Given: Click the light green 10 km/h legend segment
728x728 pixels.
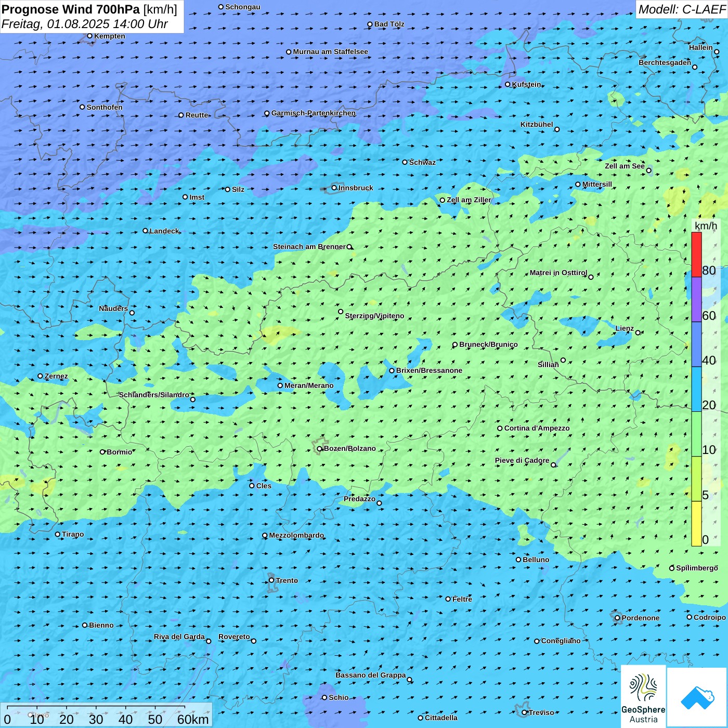Looking at the screenshot, I should click(x=696, y=434).
